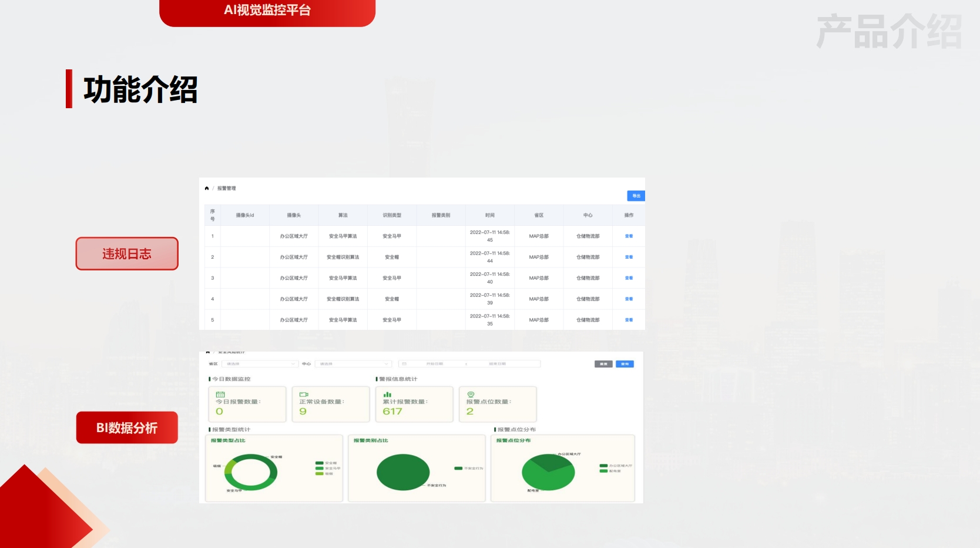Click the calendar icon above 今日报警数量

pyautogui.click(x=220, y=395)
